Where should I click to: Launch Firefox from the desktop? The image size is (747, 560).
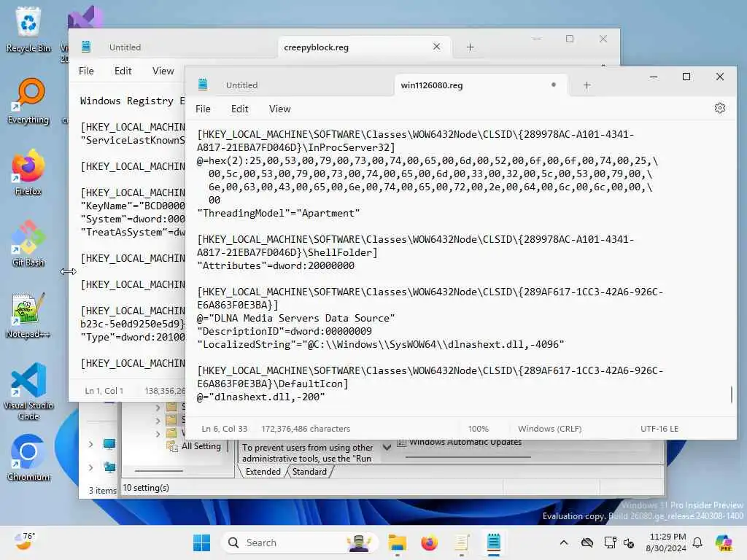28,172
